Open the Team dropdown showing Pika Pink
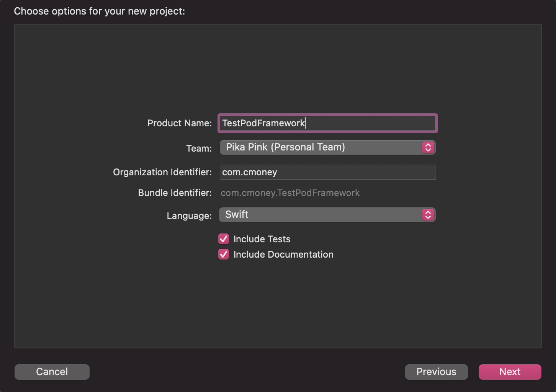The image size is (556, 392). pyautogui.click(x=321, y=147)
